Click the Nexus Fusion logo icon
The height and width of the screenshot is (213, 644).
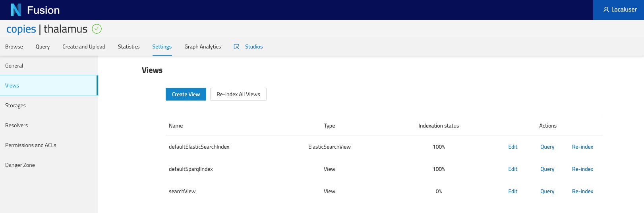(x=16, y=10)
